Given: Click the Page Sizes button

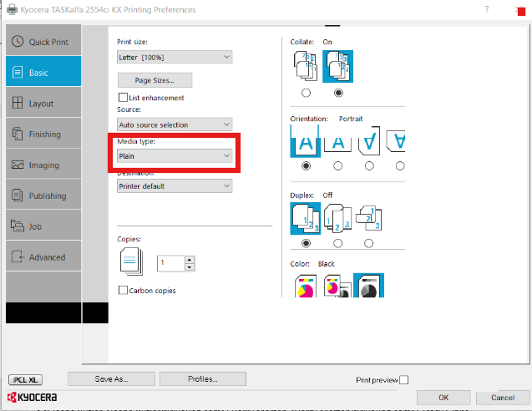Looking at the screenshot, I should [155, 80].
